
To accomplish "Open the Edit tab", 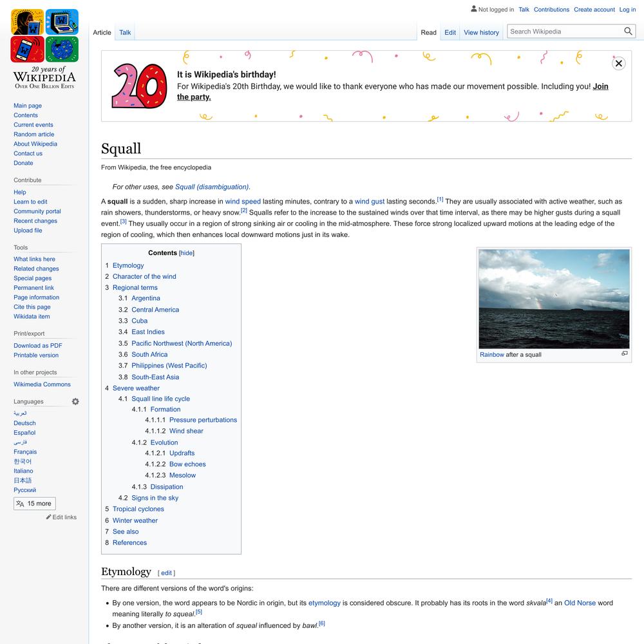I will coord(450,32).
